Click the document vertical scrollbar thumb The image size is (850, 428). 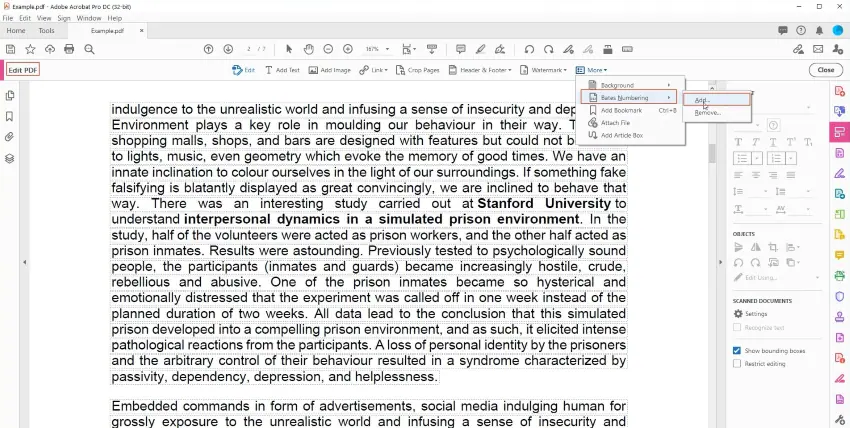coord(712,153)
